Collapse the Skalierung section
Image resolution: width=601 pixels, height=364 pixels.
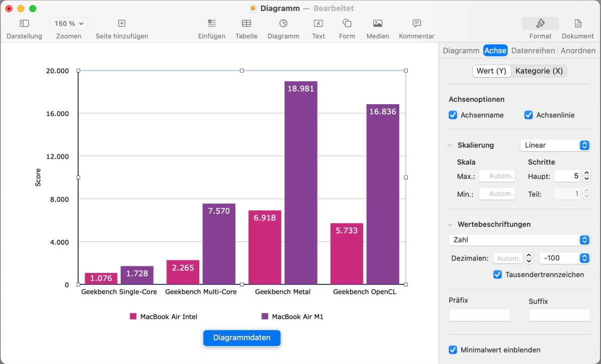tap(450, 145)
